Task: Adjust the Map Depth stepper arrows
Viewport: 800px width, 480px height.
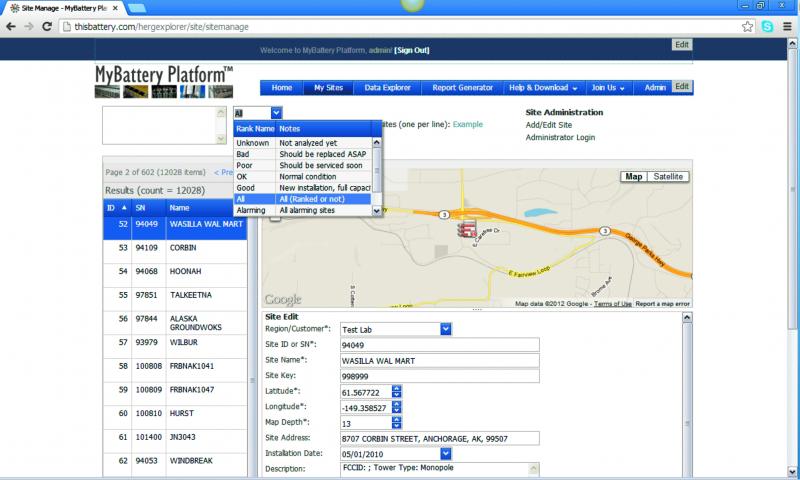Action: [396, 423]
